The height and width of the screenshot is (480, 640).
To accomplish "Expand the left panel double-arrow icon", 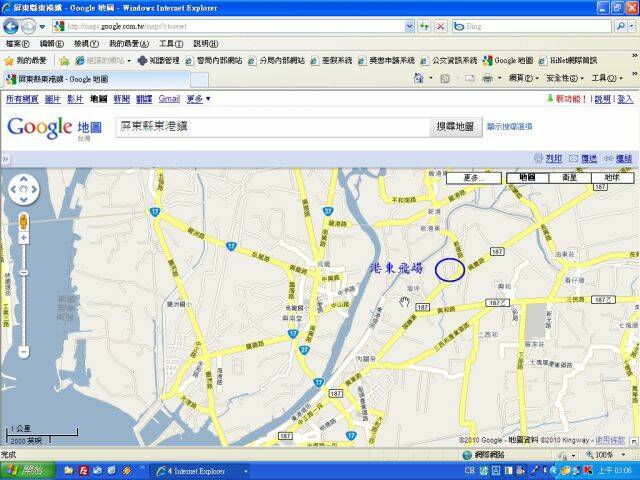I will 5,159.
